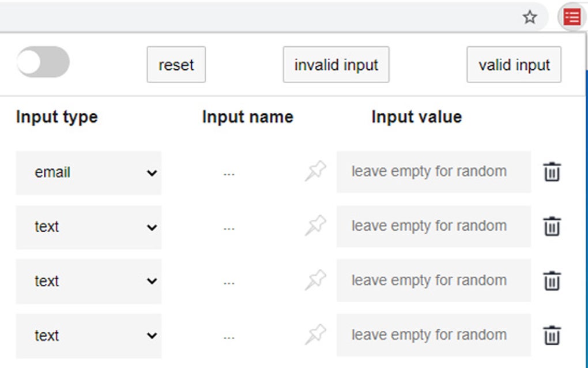Image resolution: width=588 pixels, height=368 pixels.
Task: Delete the bottom text input row
Action: coord(552,334)
